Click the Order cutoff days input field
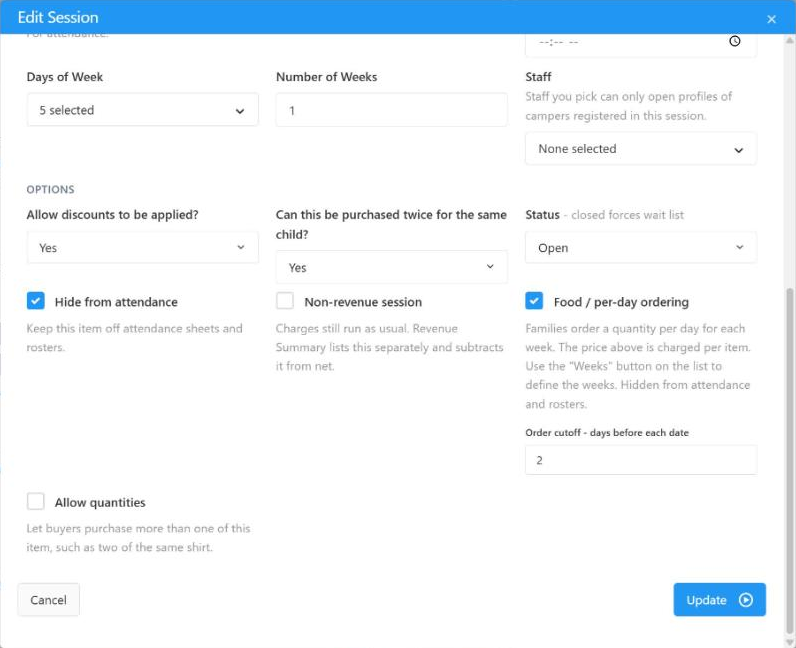 (x=641, y=460)
